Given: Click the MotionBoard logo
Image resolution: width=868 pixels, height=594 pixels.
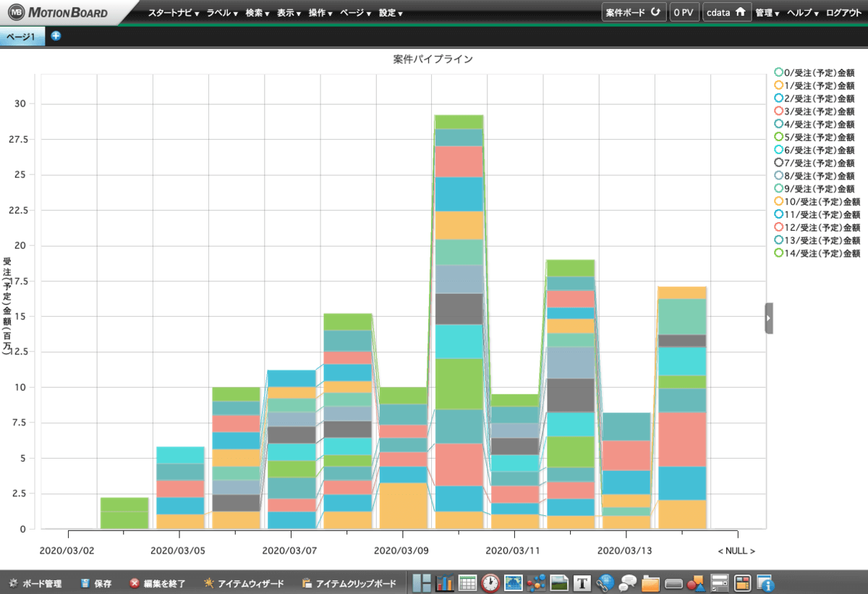Looking at the screenshot, I should (58, 12).
